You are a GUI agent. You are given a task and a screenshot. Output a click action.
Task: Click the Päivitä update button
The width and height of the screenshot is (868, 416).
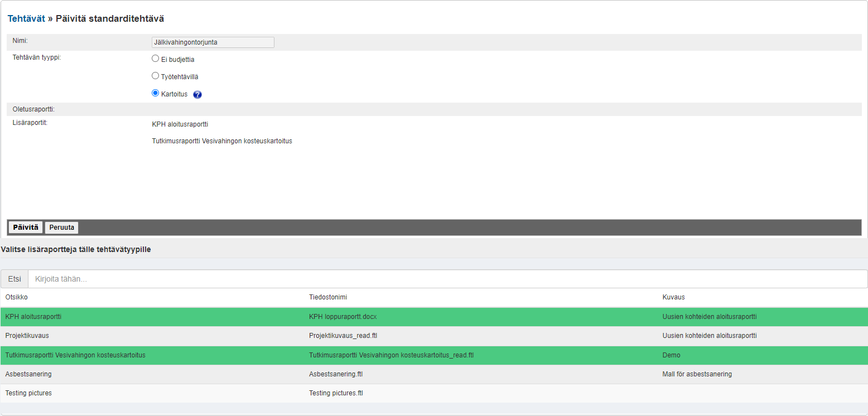26,228
